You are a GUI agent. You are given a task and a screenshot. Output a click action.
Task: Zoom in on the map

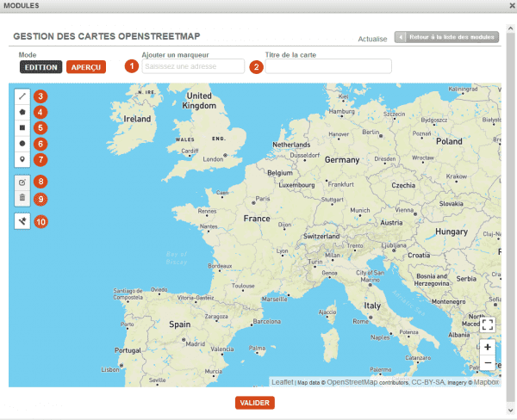click(488, 347)
